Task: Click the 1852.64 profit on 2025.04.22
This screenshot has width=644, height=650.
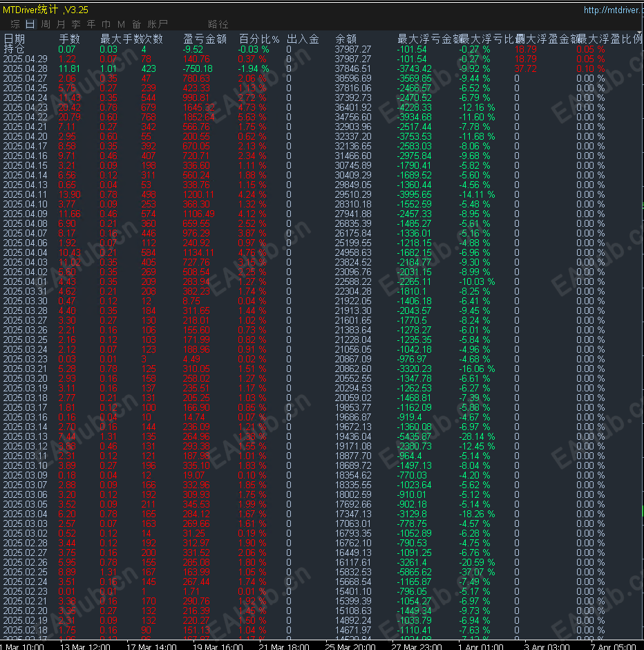Action: (x=199, y=117)
